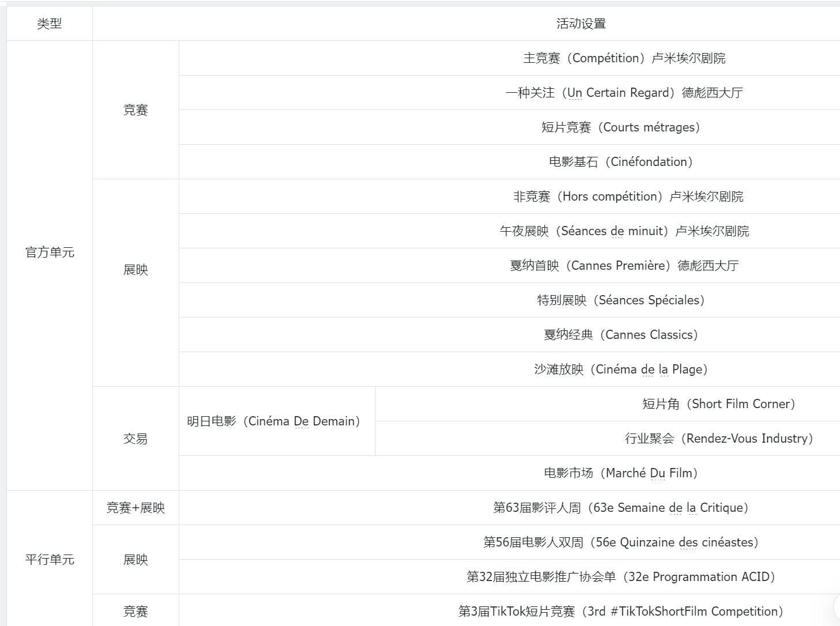Click the 交易 section cell
Screen dimensions: 840x626
[135, 439]
